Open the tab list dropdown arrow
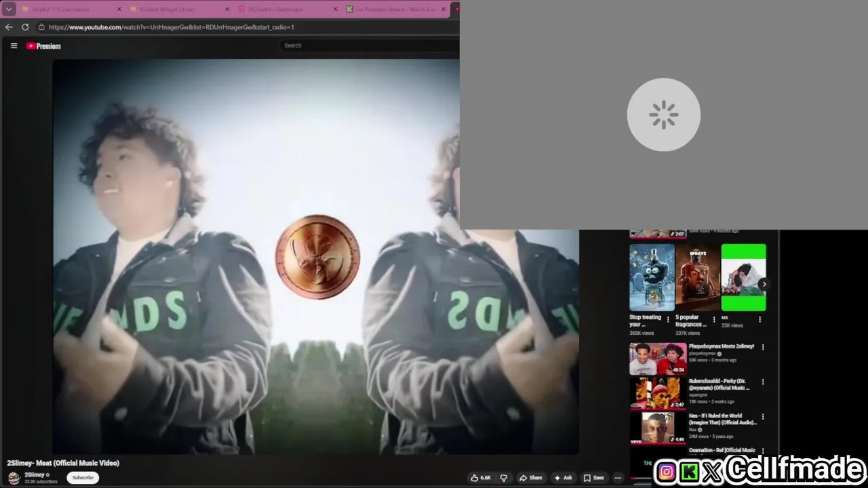 point(9,9)
